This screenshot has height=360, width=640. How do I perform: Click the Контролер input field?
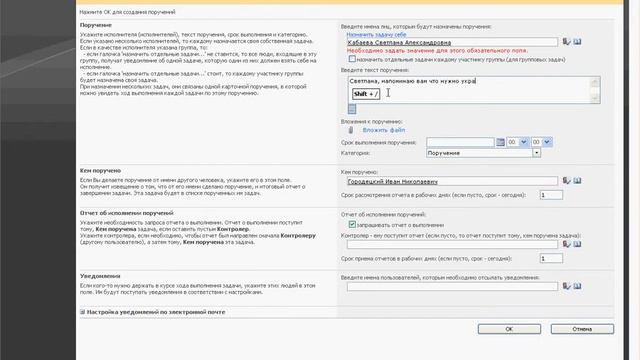452,244
